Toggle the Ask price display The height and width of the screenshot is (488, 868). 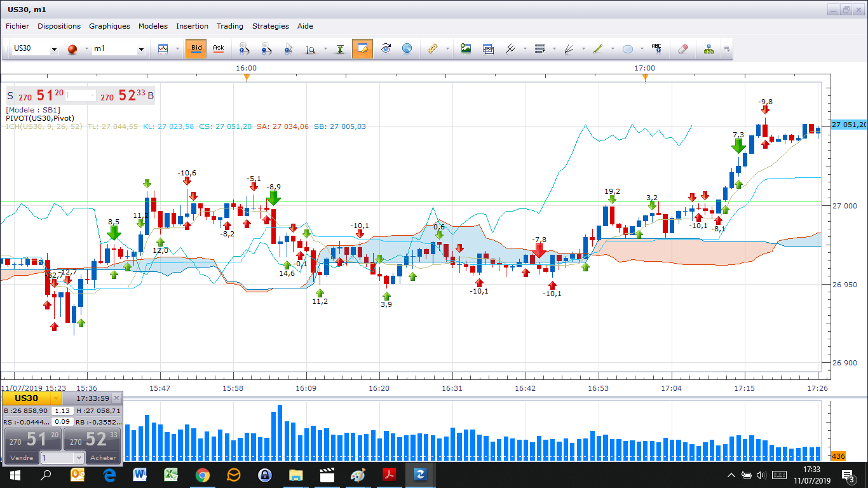click(x=219, y=48)
